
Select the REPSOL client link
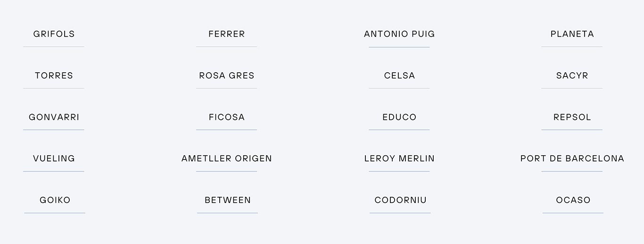(572, 117)
